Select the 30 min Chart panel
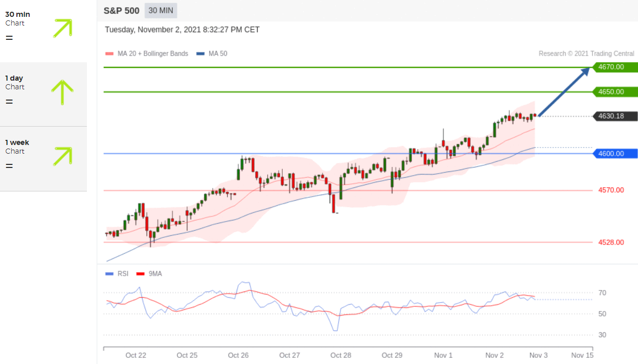The width and height of the screenshot is (638, 364). [x=43, y=31]
